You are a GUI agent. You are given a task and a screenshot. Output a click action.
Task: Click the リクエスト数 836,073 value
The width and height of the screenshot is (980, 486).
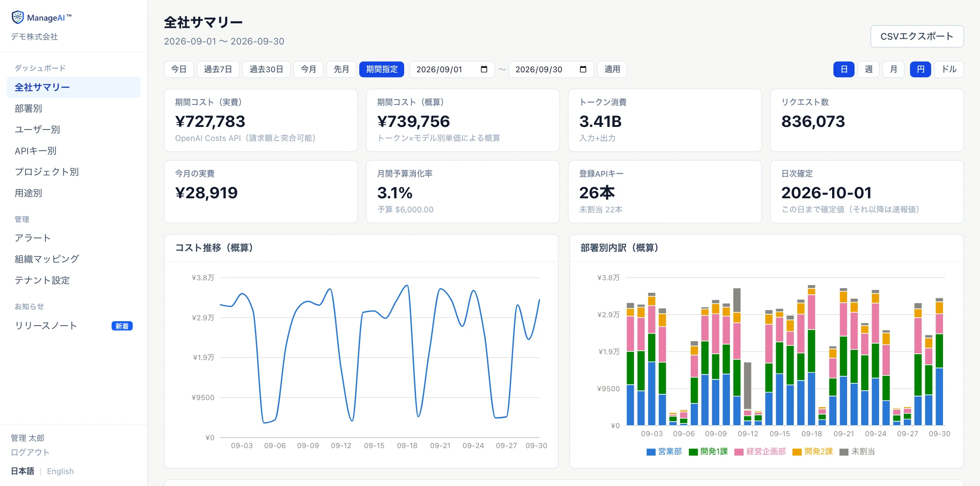tap(813, 121)
